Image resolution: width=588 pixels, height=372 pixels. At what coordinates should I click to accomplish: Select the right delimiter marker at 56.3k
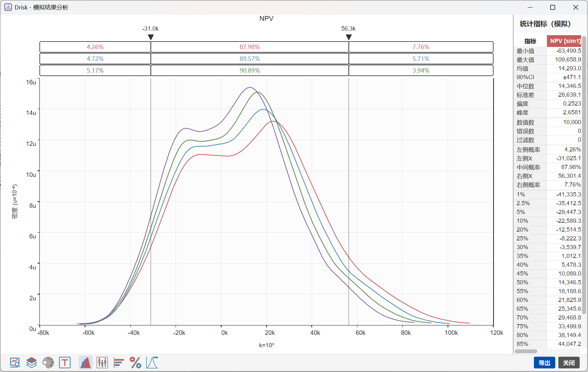[x=349, y=37]
